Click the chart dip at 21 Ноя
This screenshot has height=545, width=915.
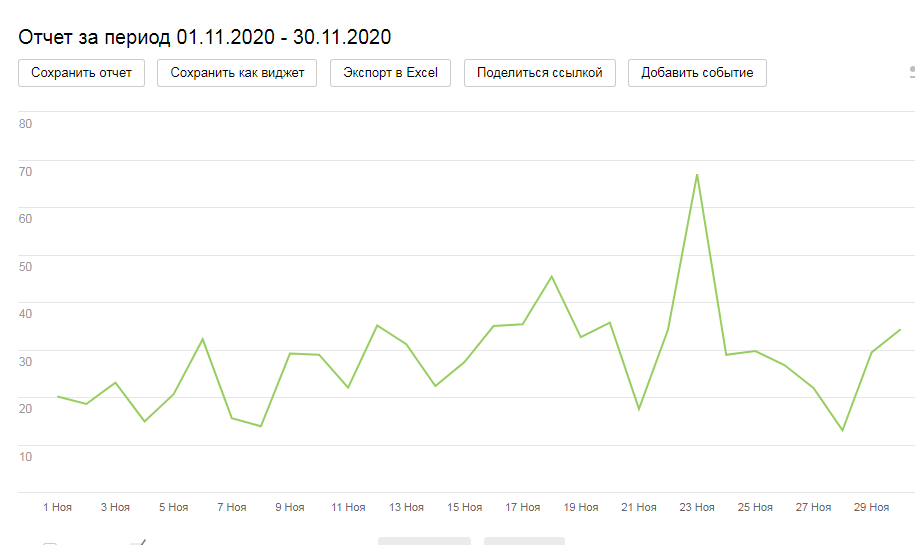639,409
